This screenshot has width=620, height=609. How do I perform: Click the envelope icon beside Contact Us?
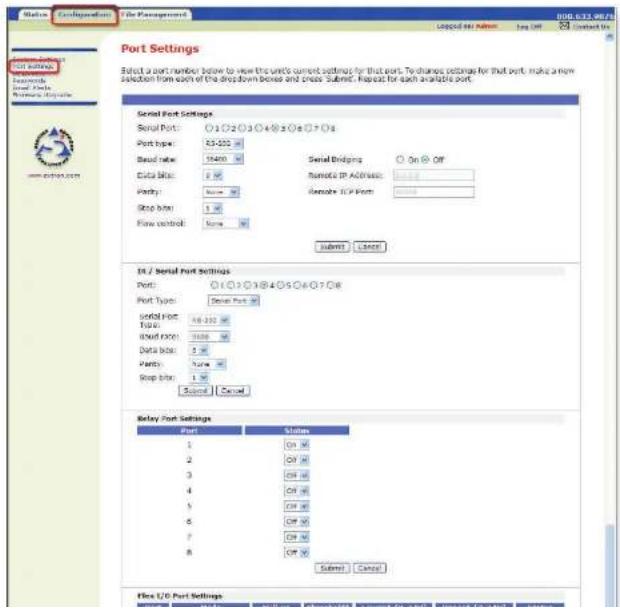point(564,26)
